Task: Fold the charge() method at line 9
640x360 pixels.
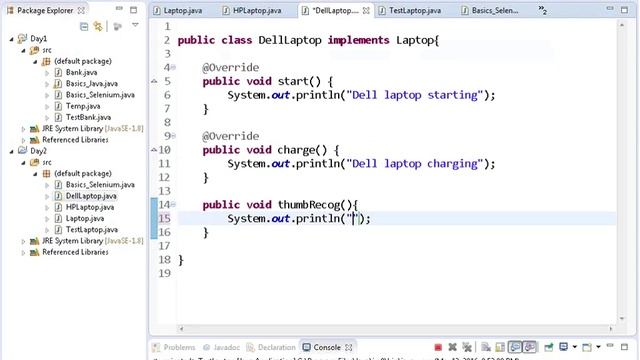Action: pos(173,136)
